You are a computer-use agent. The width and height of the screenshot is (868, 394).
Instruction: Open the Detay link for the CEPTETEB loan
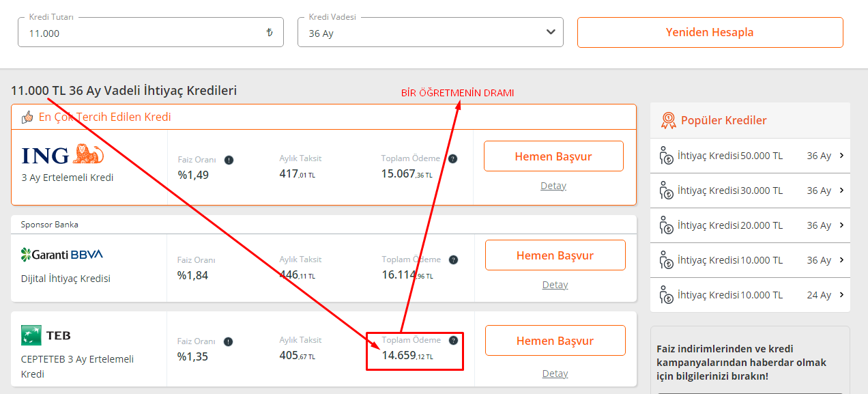pos(555,374)
